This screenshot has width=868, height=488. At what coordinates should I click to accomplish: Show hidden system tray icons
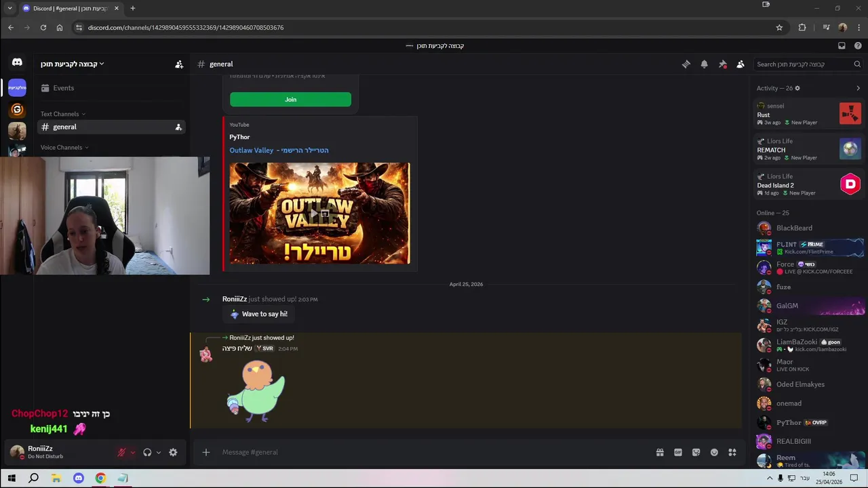pyautogui.click(x=770, y=478)
